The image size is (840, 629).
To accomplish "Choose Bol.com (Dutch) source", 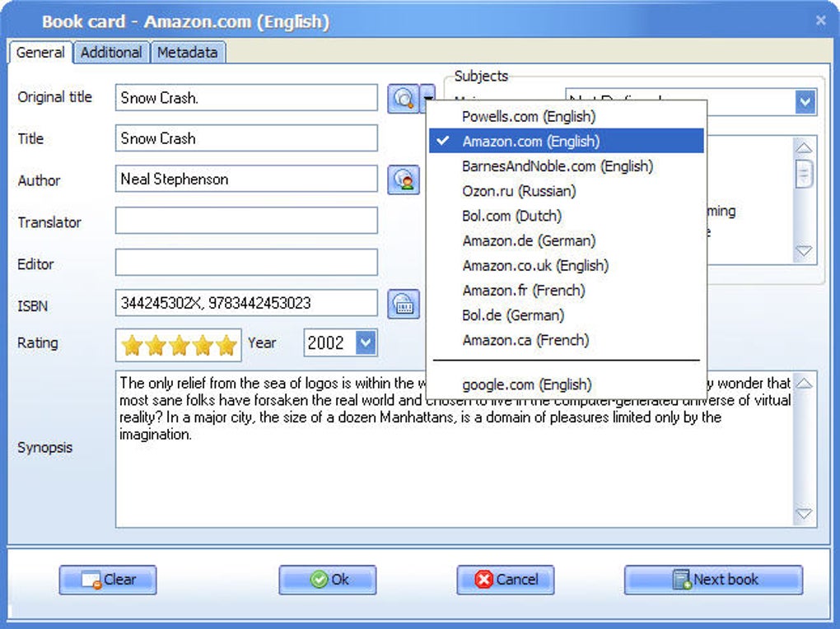I will (x=567, y=216).
